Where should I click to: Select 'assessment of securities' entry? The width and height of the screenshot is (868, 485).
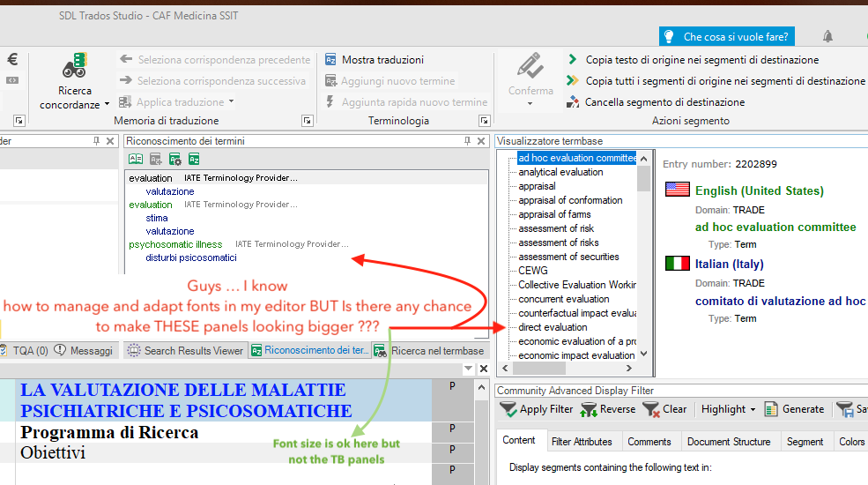[x=568, y=257]
